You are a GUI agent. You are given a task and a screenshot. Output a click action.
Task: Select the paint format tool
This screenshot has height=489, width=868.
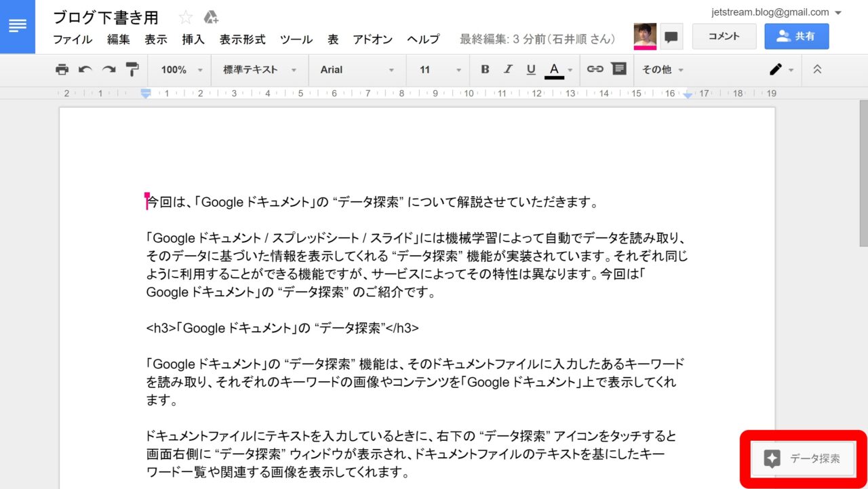[132, 70]
